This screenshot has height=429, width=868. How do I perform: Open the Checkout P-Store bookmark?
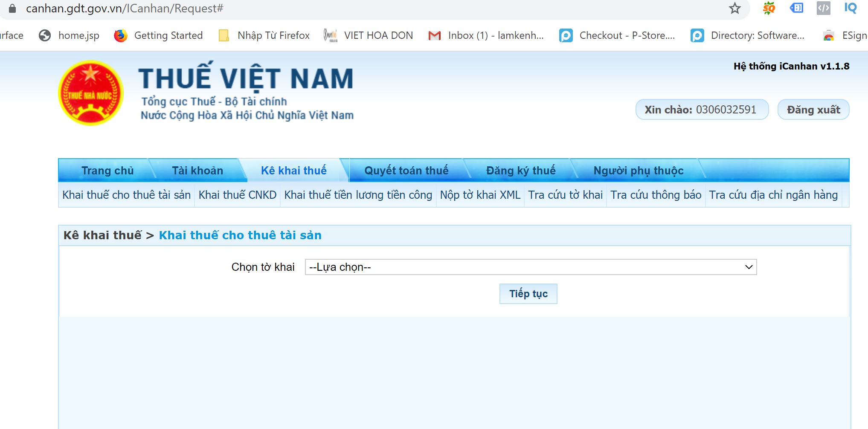pyautogui.click(x=617, y=35)
